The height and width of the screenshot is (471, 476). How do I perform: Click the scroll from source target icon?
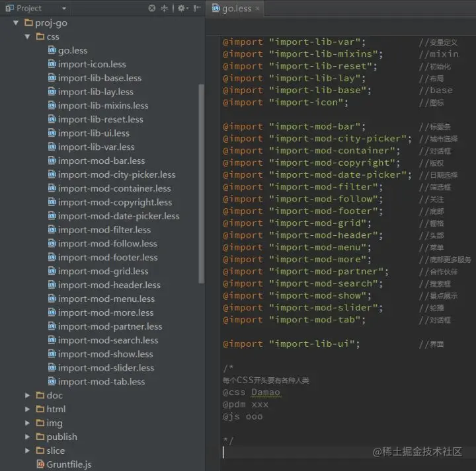click(152, 8)
